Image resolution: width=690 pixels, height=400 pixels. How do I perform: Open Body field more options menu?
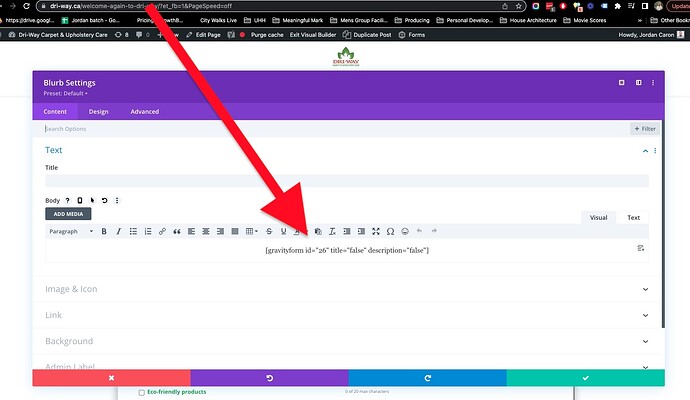point(117,201)
